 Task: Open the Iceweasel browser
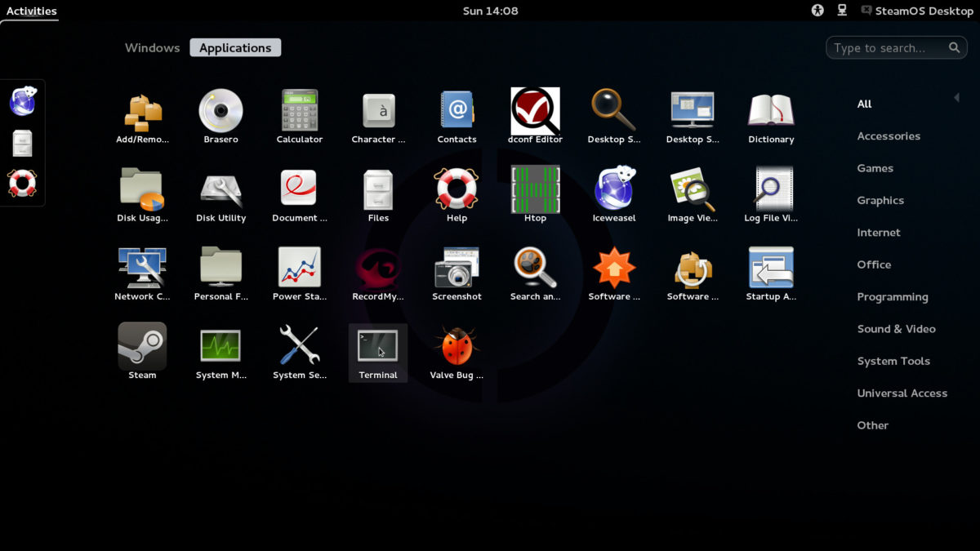point(613,189)
